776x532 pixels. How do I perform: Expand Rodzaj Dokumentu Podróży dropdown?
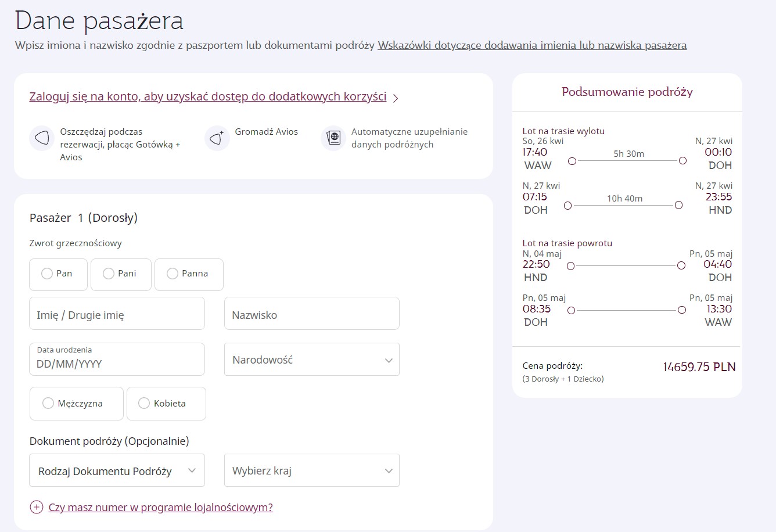point(117,470)
